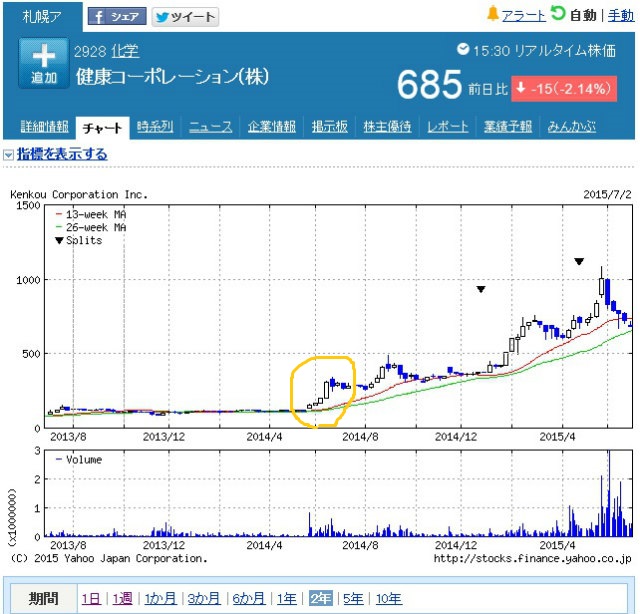Click the 2014 split marker triangle
This screenshot has height=614, width=640.
[481, 289]
